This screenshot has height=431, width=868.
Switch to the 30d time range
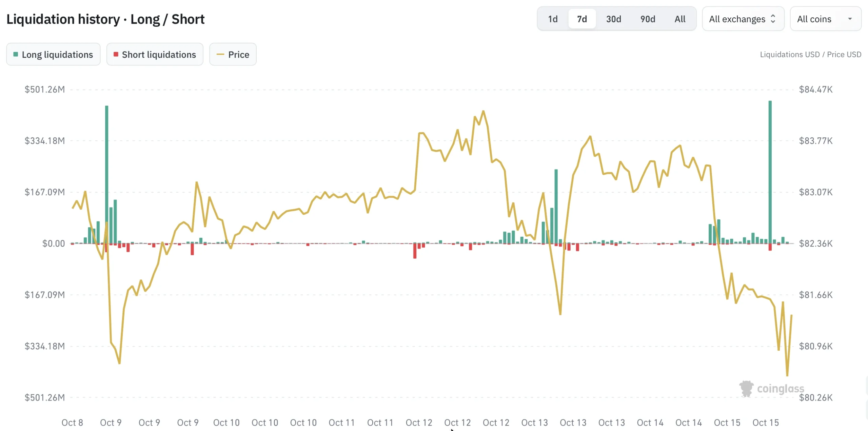coord(613,19)
